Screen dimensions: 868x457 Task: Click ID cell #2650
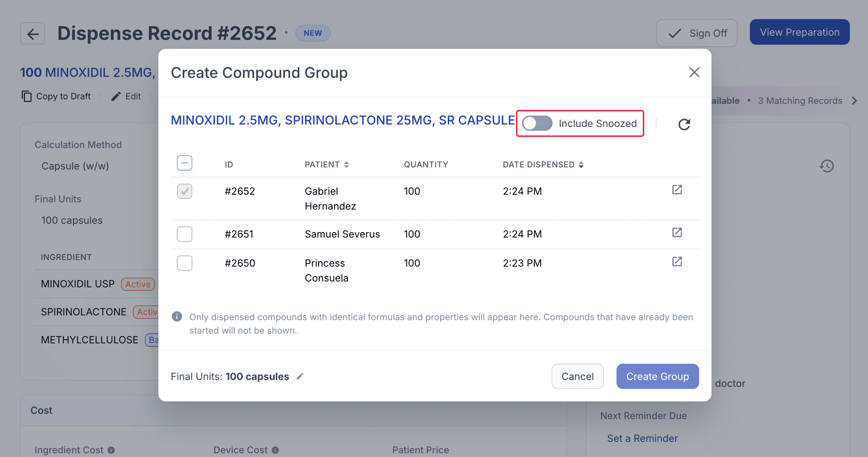(x=240, y=263)
